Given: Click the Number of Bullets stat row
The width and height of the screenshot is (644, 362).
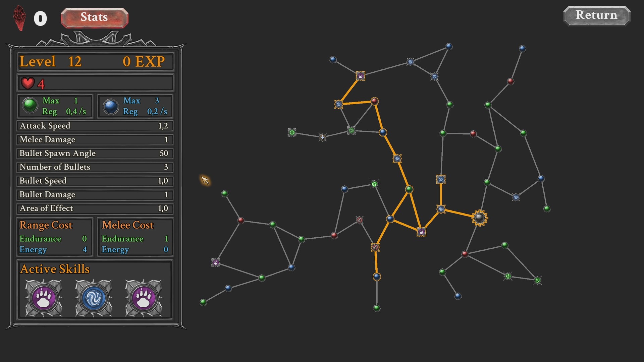Looking at the screenshot, I should click(95, 167).
